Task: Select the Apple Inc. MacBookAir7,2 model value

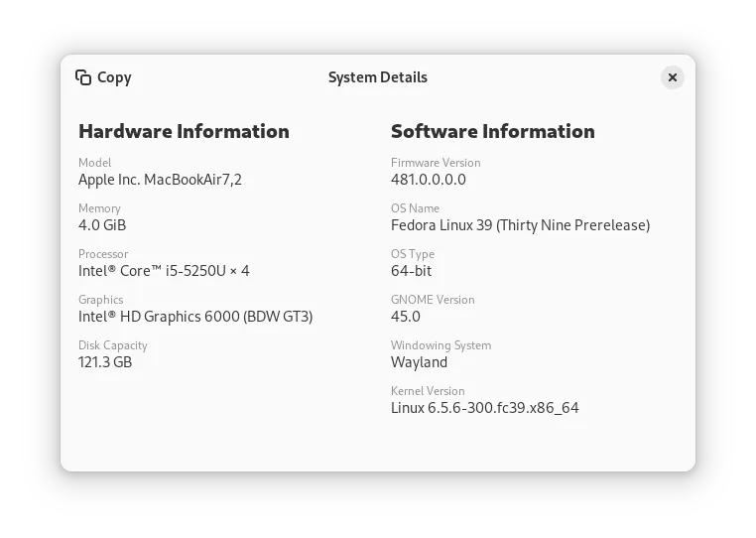Action: point(160,180)
